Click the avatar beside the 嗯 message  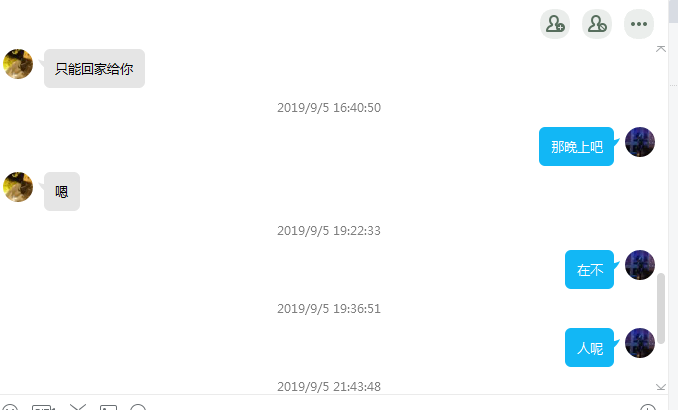coord(18,187)
